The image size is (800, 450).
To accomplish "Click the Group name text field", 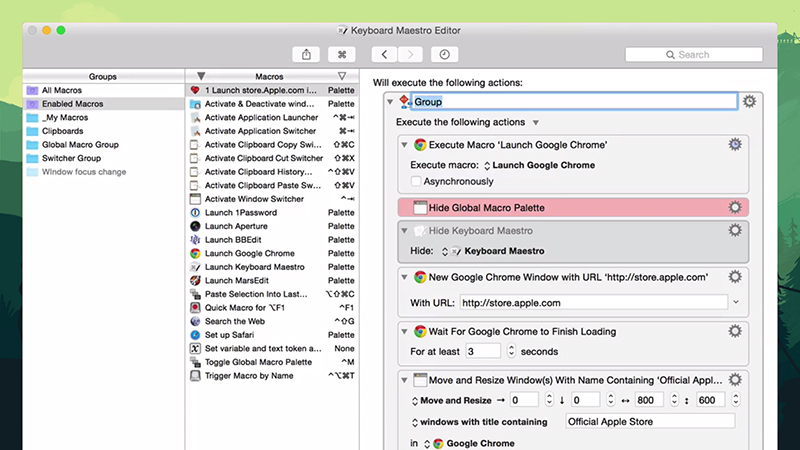I will pos(574,102).
